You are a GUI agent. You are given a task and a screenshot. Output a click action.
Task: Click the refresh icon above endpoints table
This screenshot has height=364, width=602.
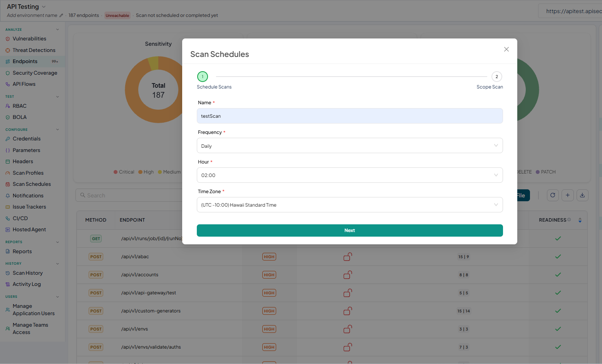pos(553,195)
